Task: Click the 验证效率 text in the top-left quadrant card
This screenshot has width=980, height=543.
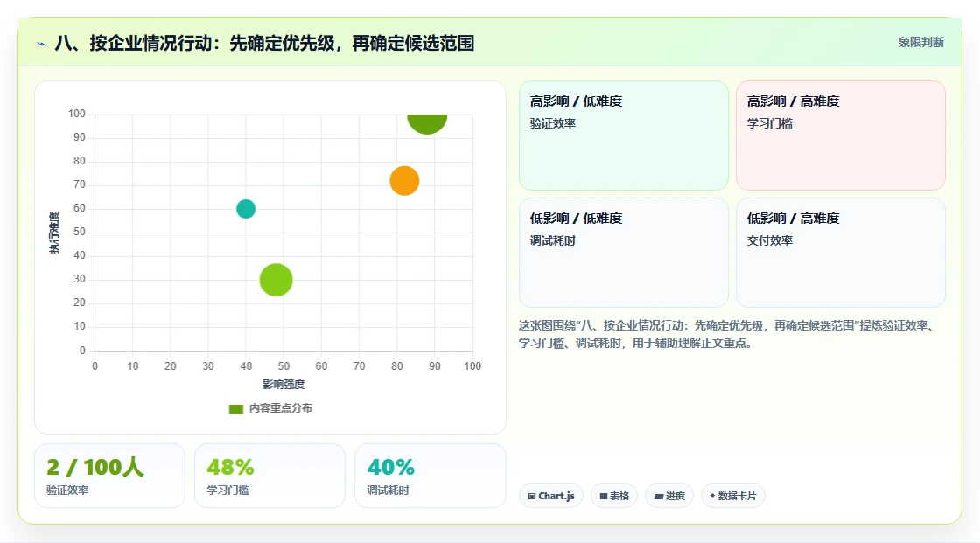Action: tap(552, 123)
